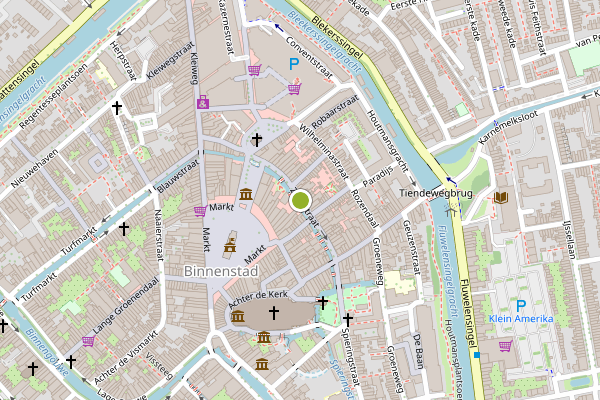
Task: Select the church cross above Wilhelminastraat start
Action: point(257,140)
